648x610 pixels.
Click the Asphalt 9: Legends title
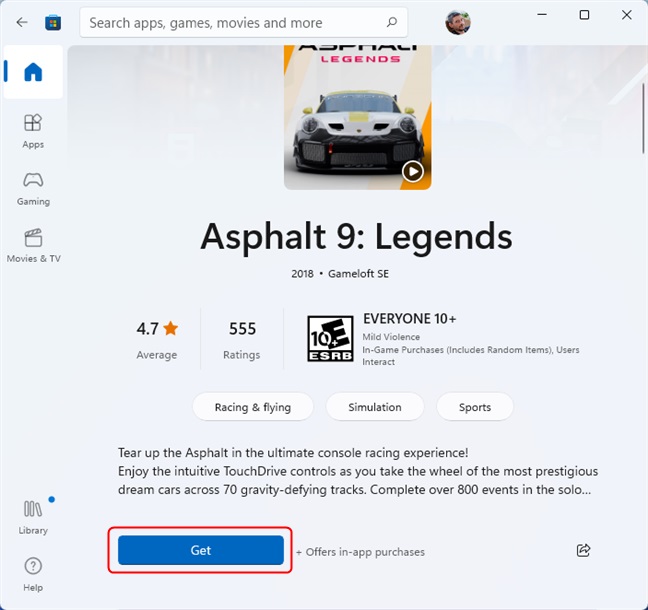pos(357,236)
